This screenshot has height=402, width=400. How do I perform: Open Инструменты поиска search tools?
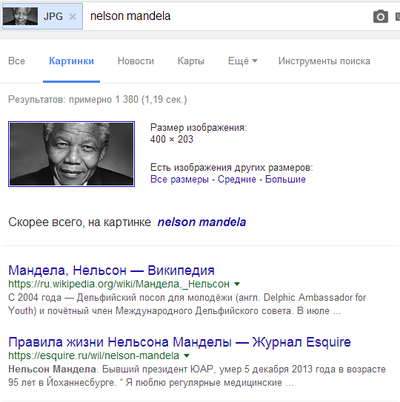coord(324,61)
